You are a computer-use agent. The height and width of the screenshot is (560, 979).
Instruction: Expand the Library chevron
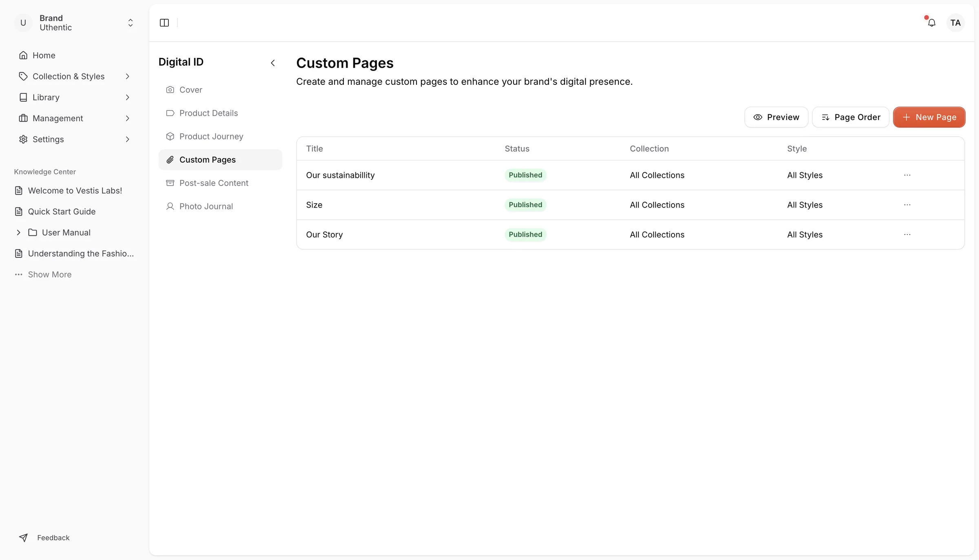[x=127, y=97]
